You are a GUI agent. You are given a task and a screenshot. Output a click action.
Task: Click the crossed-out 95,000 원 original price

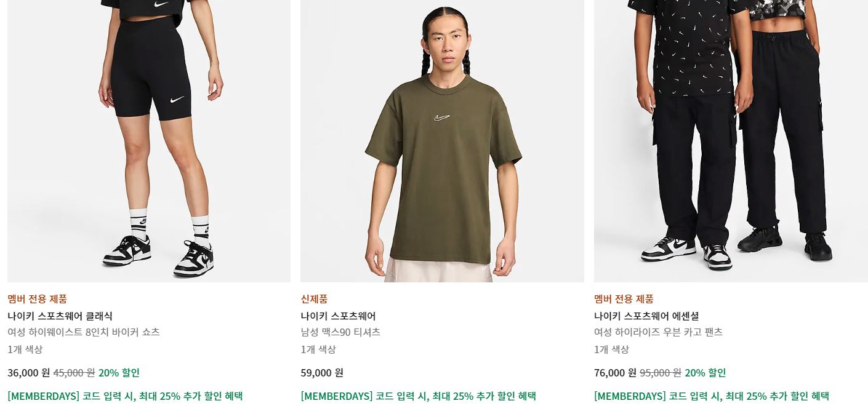click(661, 373)
